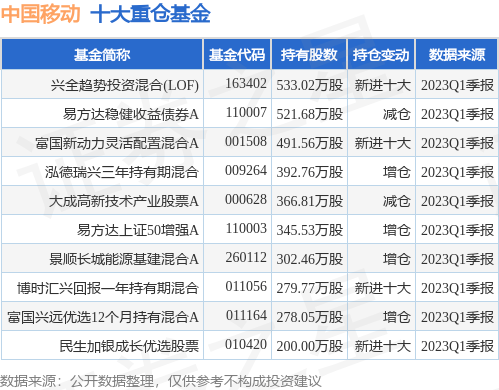Select 易方达上证50增强A row name
The image size is (499, 390).
pyautogui.click(x=138, y=230)
